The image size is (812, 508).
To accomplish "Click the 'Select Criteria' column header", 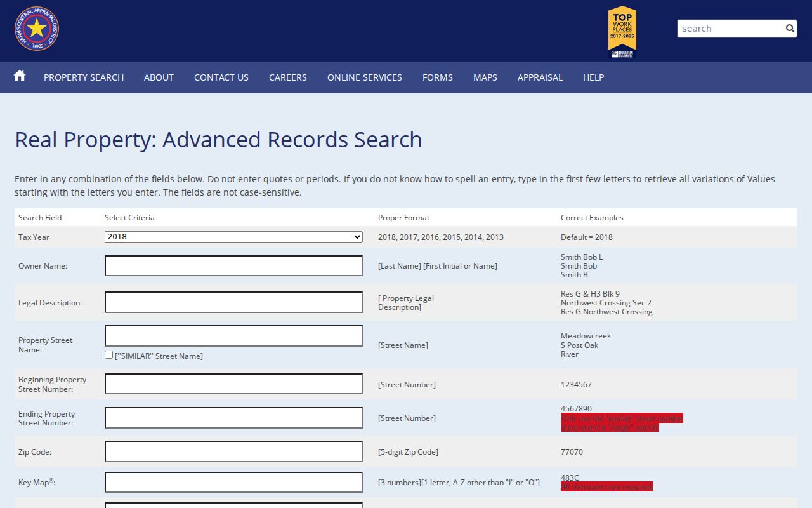I will click(x=129, y=218).
